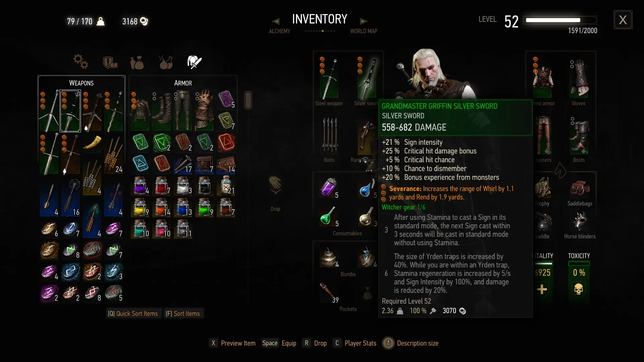Toggle the Description size mouse control
Viewport: 644px width, 362px height.
pos(388,343)
